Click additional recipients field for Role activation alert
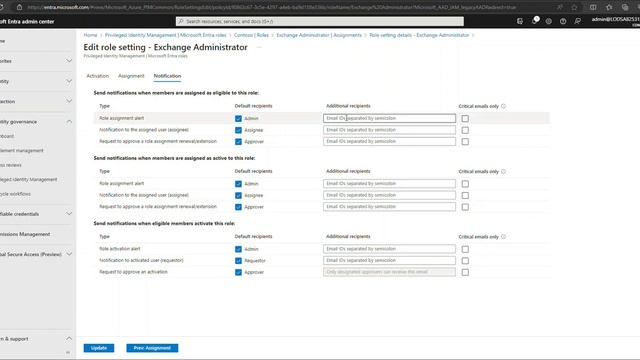This screenshot has height=360, width=640. pyautogui.click(x=389, y=249)
